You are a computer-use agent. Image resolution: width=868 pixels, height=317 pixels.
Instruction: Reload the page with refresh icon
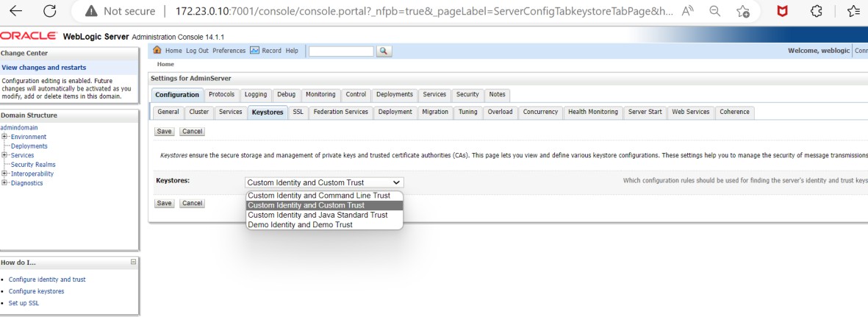[x=50, y=11]
